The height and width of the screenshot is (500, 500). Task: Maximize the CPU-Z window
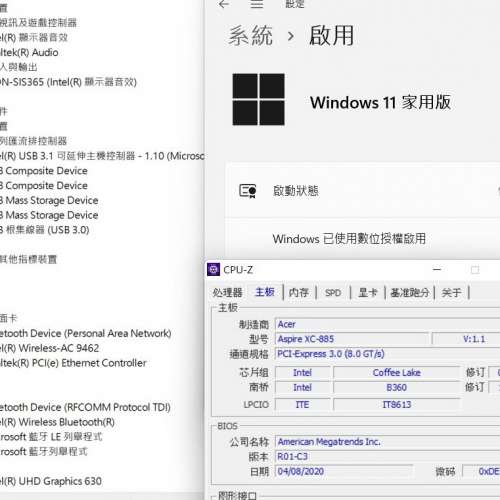pyautogui.click(x=475, y=270)
